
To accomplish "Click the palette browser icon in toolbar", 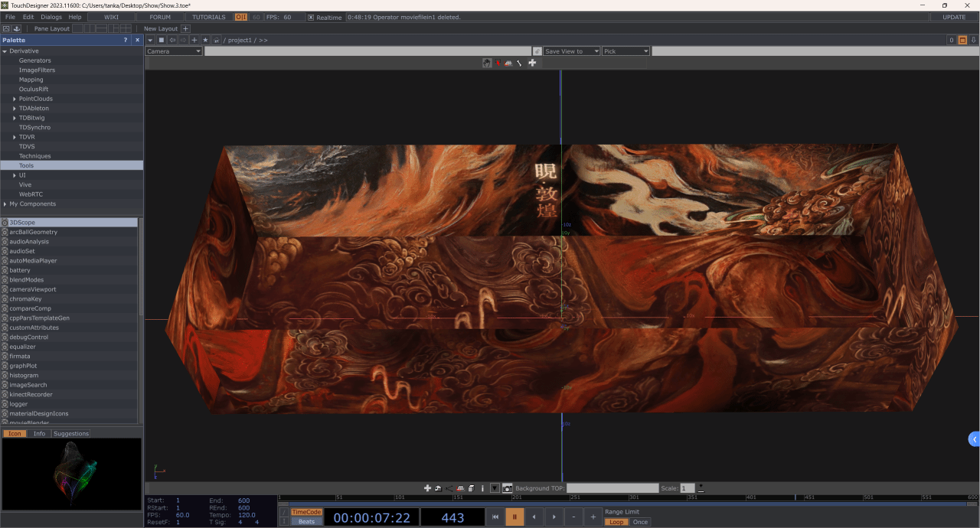I will point(6,28).
